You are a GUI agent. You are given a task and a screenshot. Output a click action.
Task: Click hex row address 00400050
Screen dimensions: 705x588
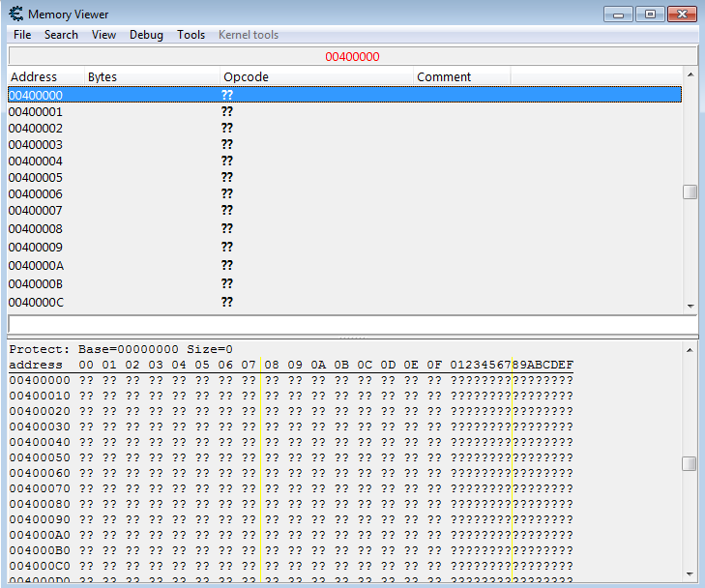click(x=40, y=457)
